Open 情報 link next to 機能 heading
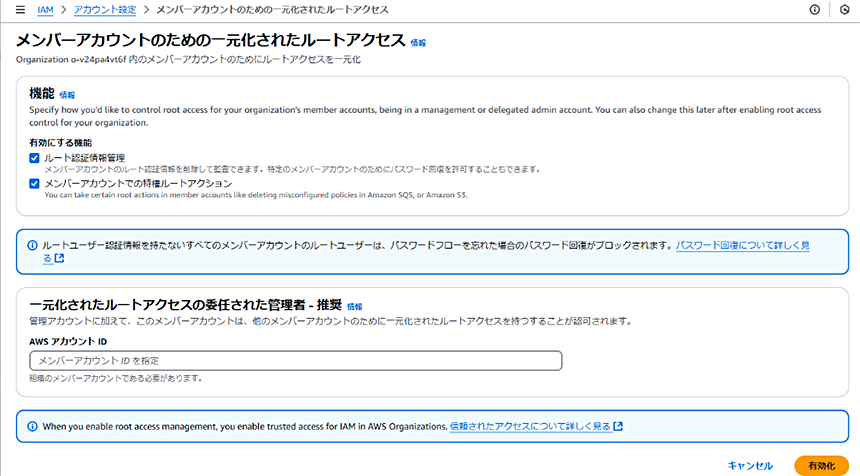 pyautogui.click(x=67, y=94)
